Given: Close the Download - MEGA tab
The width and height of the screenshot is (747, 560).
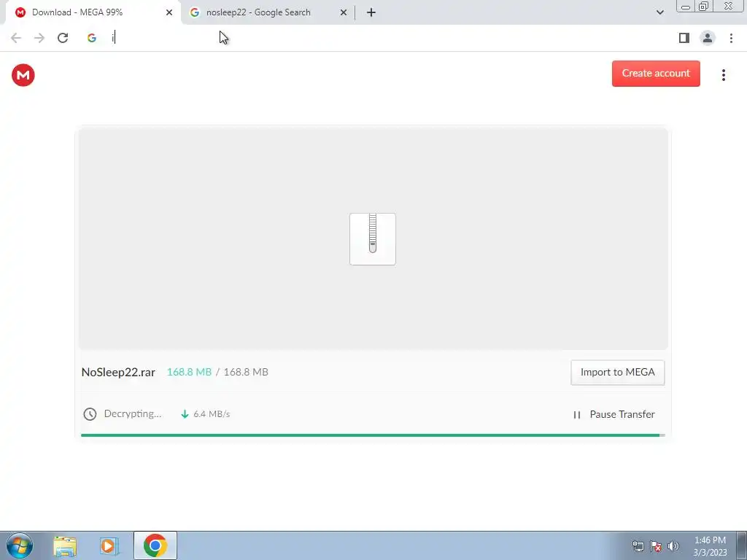Looking at the screenshot, I should [x=169, y=12].
